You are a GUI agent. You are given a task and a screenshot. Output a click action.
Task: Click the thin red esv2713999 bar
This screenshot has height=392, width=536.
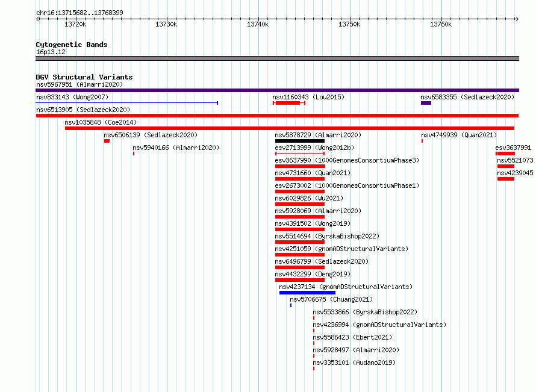tap(300, 154)
